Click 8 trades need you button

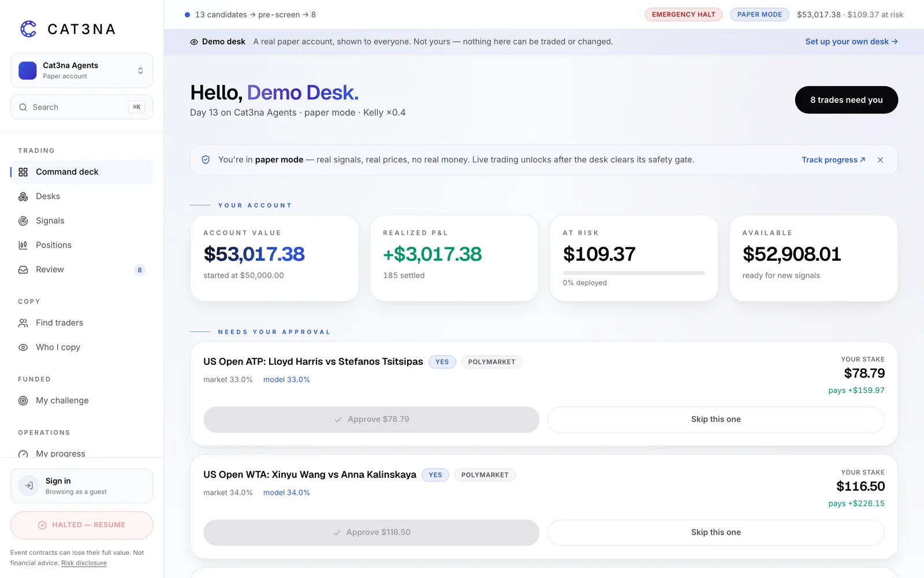click(846, 100)
